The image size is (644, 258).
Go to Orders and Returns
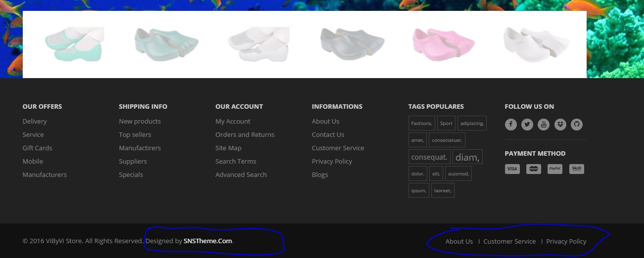(x=244, y=134)
